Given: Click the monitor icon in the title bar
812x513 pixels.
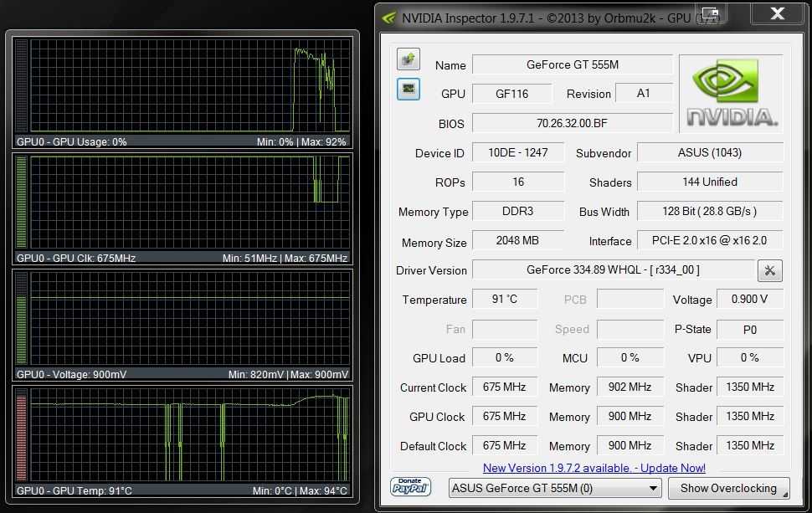Looking at the screenshot, I should pos(710,13).
